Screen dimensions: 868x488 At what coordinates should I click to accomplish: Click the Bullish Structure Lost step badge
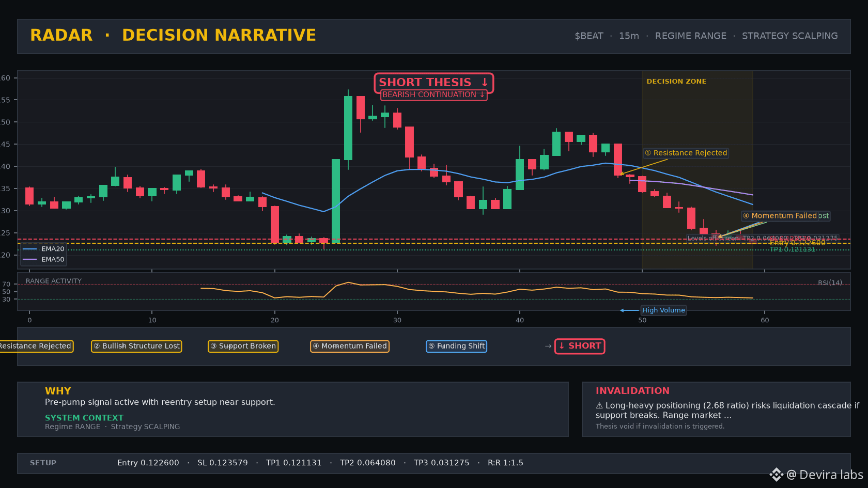tap(136, 346)
